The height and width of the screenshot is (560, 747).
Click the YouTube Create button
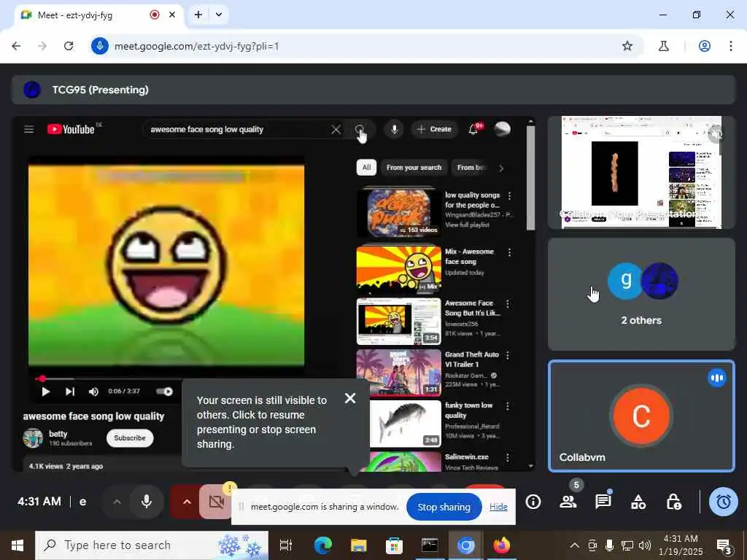tap(434, 129)
